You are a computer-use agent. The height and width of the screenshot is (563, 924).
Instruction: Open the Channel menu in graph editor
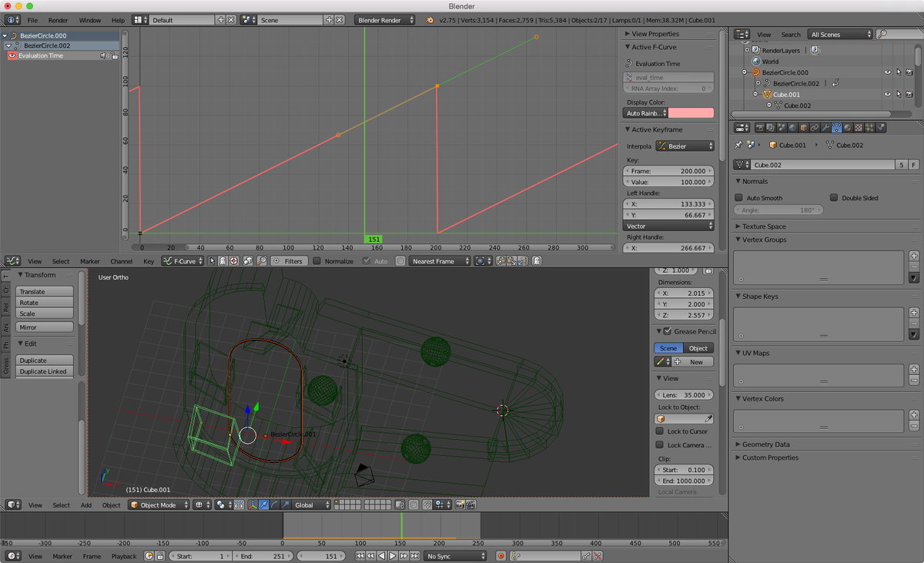click(x=122, y=261)
